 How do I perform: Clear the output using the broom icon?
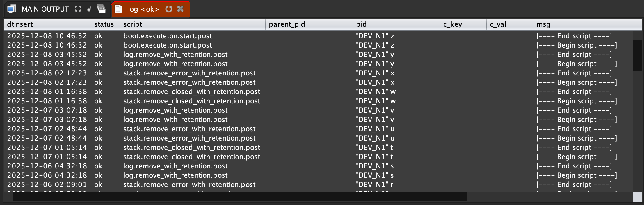pyautogui.click(x=89, y=9)
